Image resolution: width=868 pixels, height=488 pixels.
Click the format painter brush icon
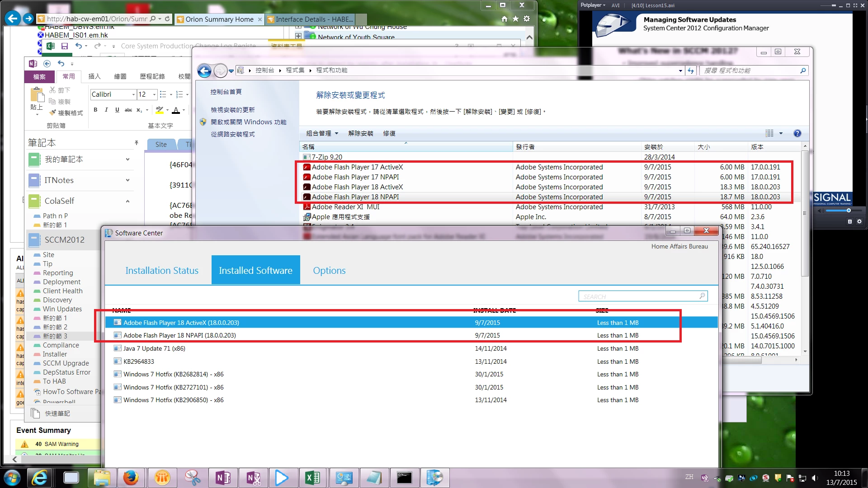53,113
